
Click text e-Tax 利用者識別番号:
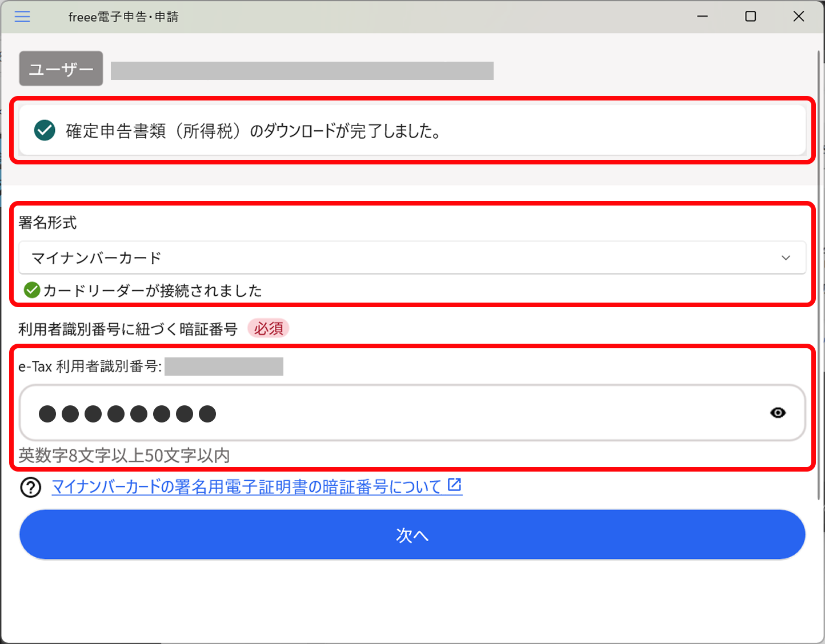pos(90,366)
